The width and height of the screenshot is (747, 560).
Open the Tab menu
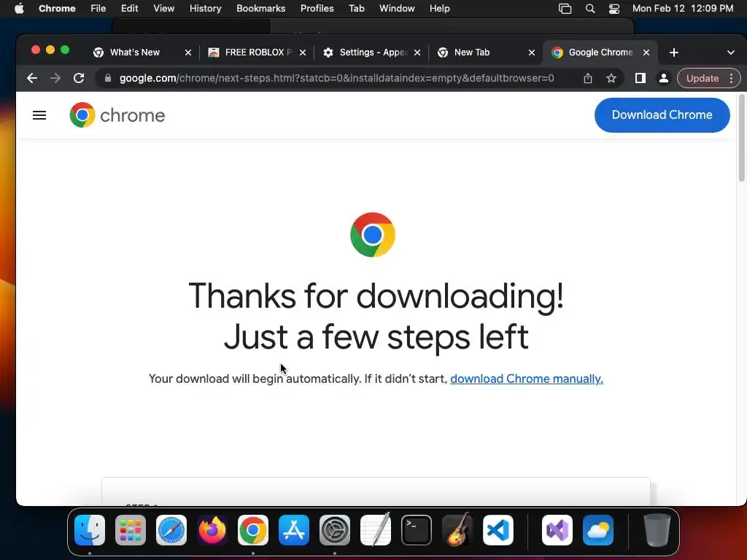click(356, 9)
